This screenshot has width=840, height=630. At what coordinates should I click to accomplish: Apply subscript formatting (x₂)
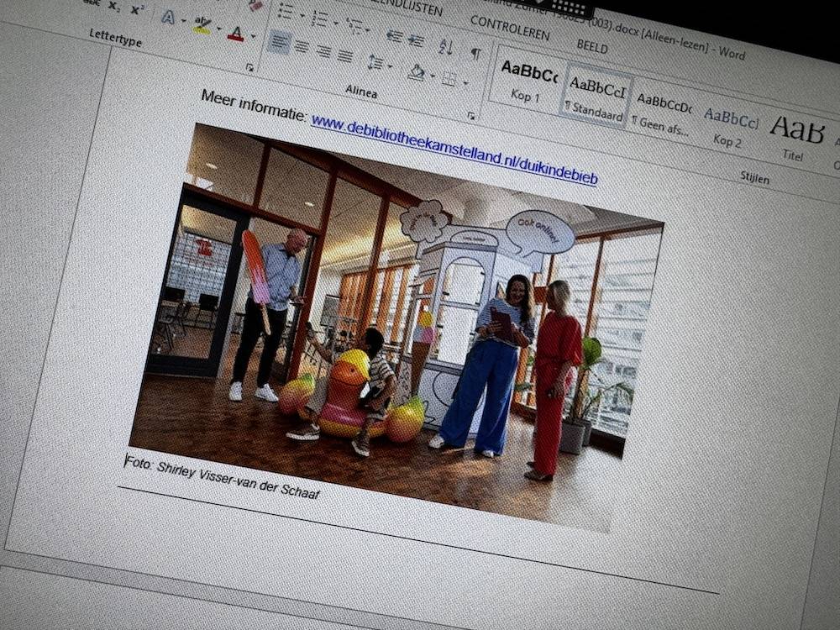coord(113,6)
